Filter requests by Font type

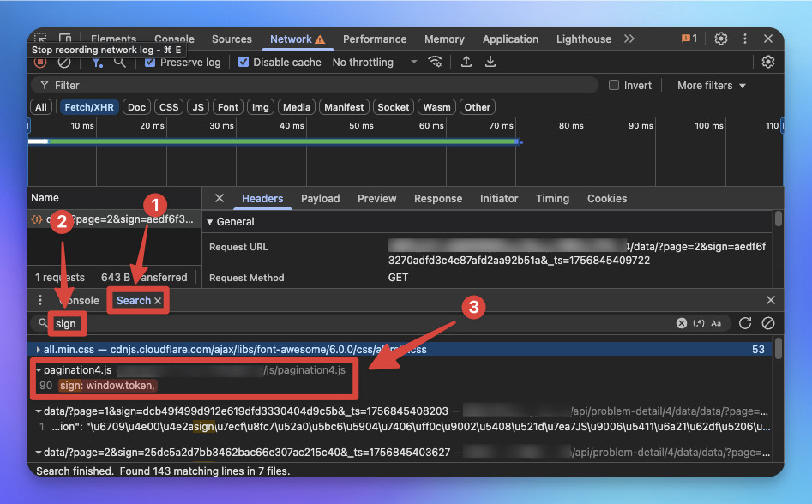point(228,107)
